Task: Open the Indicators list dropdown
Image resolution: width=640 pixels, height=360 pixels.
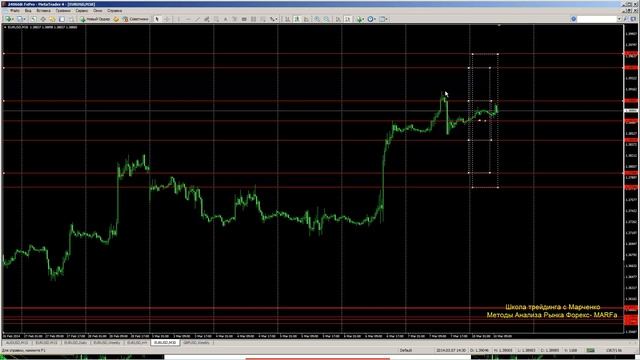Action: coord(360,19)
